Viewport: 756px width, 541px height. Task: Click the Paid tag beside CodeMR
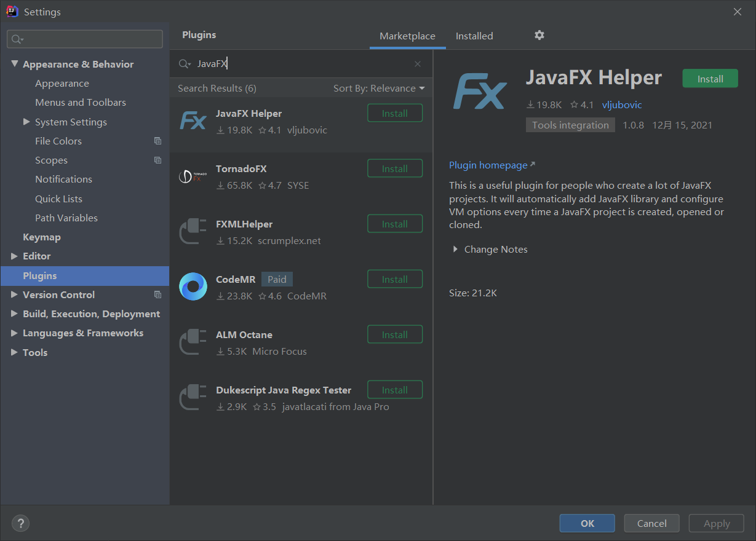[x=277, y=279]
